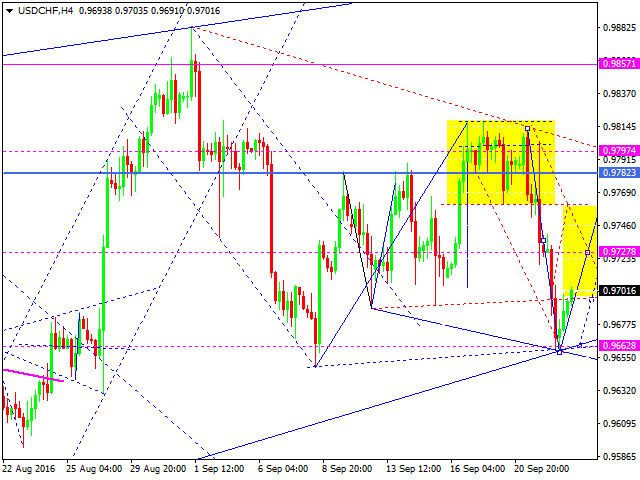Select the forecast line handle at 0.97278
The image size is (640, 480).
(587, 252)
